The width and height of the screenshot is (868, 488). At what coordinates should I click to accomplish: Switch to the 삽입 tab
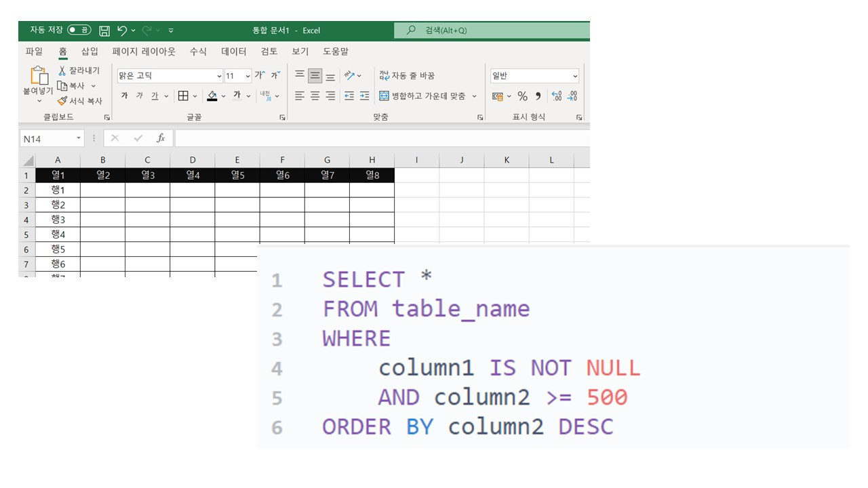(x=90, y=52)
